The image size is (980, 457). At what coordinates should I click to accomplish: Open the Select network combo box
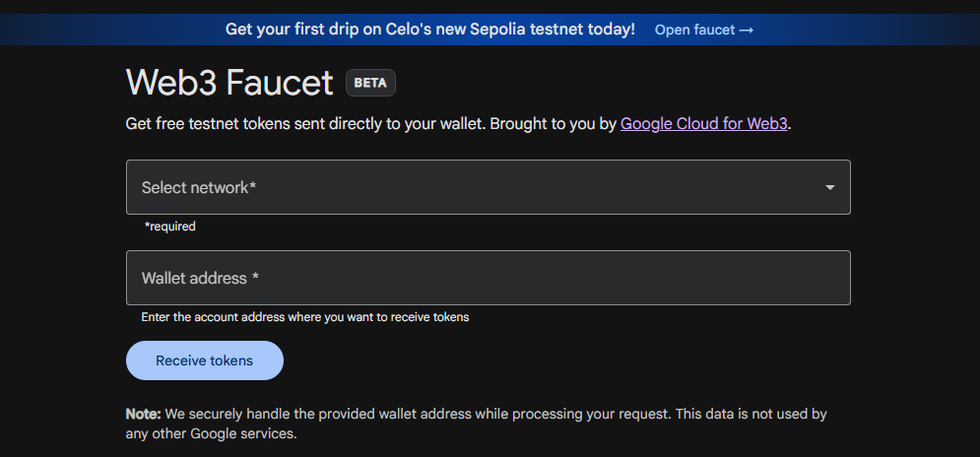[x=488, y=187]
